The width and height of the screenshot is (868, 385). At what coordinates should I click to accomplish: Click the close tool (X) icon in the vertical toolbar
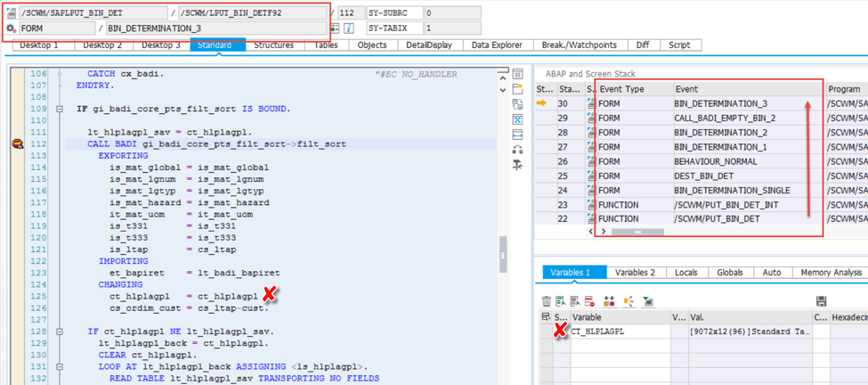tap(517, 119)
